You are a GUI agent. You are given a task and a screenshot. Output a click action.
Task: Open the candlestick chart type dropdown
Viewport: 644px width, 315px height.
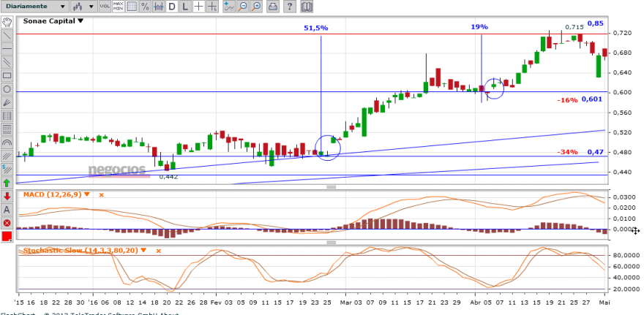83,6
